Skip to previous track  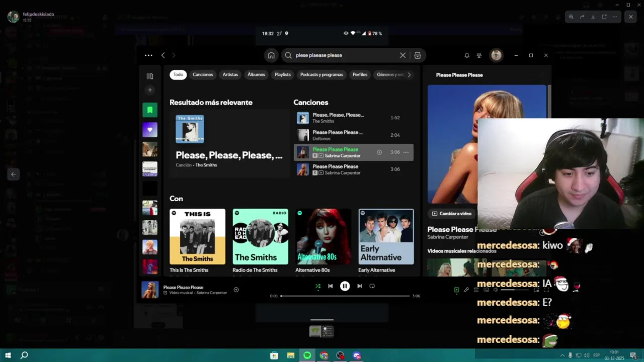330,286
